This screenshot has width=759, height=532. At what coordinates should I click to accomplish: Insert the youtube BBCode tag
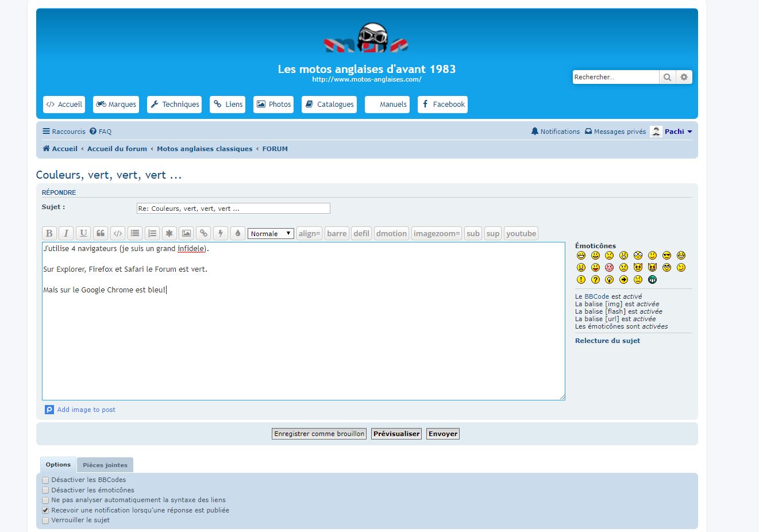[521, 233]
